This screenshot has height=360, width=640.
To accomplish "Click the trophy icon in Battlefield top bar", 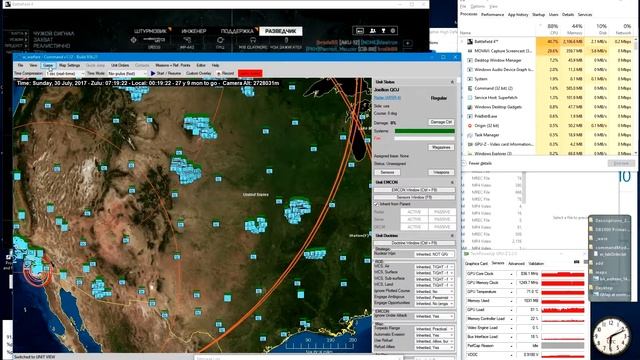I will click(x=383, y=31).
